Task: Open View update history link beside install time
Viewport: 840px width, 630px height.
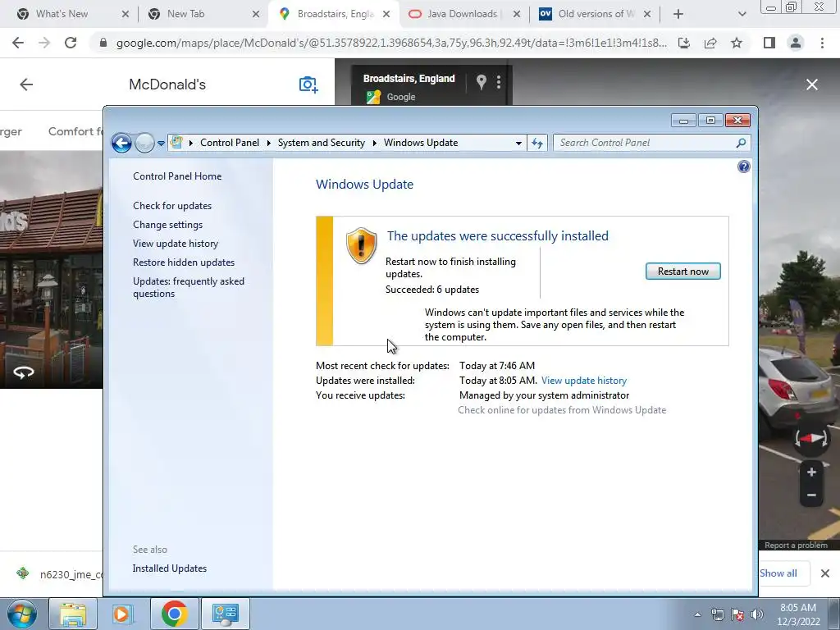Action: 584,381
